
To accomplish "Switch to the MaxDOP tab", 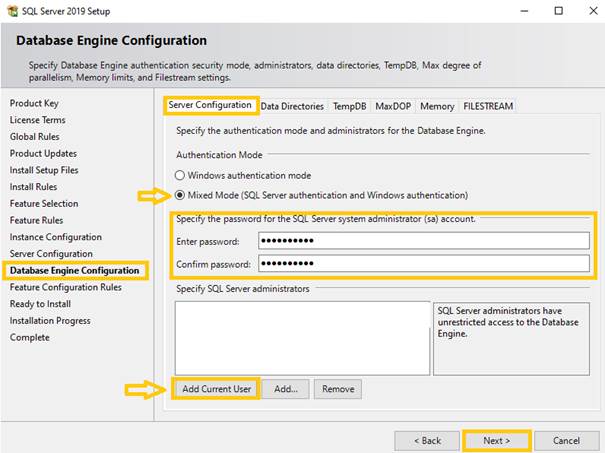I will 393,106.
